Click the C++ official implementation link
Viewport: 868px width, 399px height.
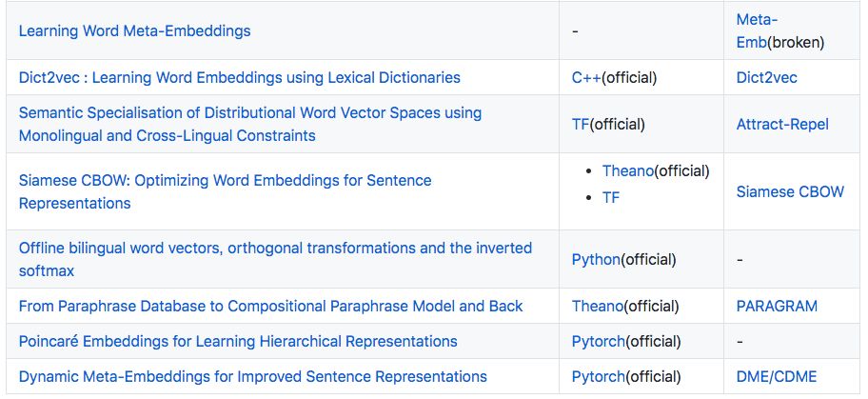pos(586,77)
